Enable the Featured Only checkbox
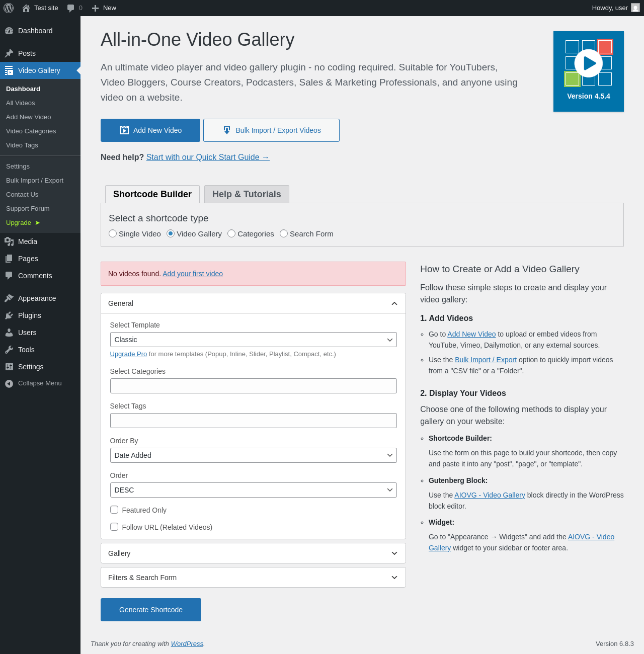 click(114, 510)
